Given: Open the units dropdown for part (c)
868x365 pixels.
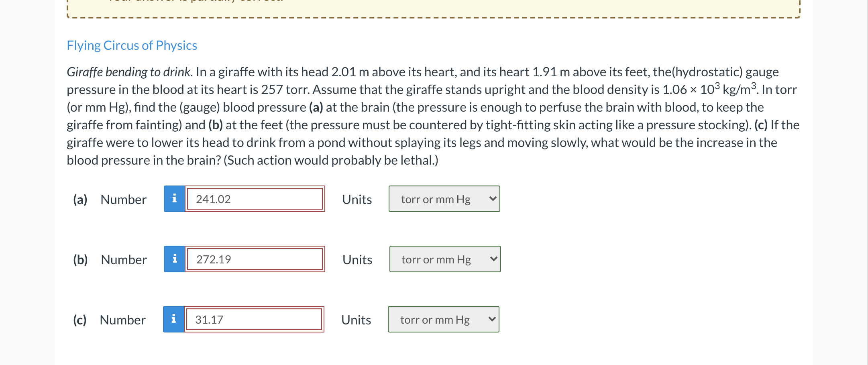Looking at the screenshot, I should pyautogui.click(x=444, y=319).
